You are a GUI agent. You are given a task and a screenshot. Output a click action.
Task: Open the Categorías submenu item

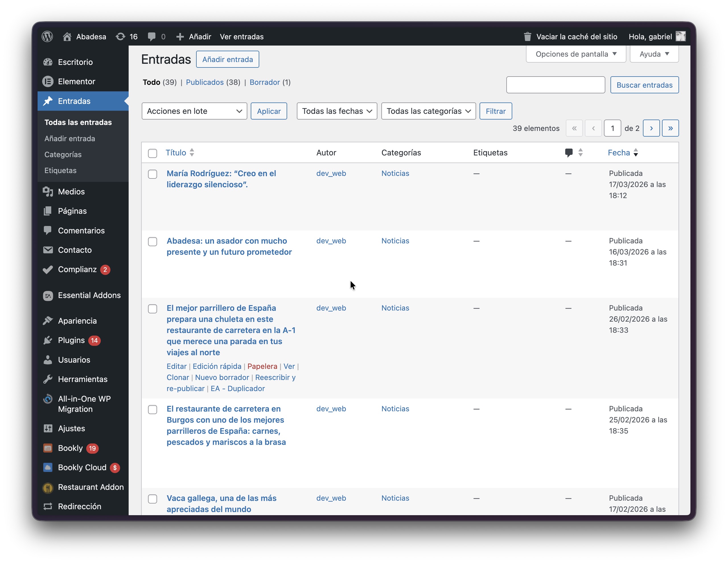[x=63, y=154]
